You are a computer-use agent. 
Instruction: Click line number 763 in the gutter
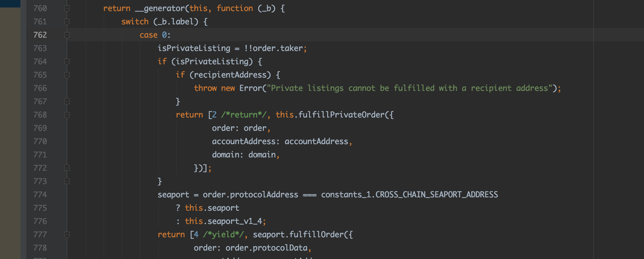[40, 48]
